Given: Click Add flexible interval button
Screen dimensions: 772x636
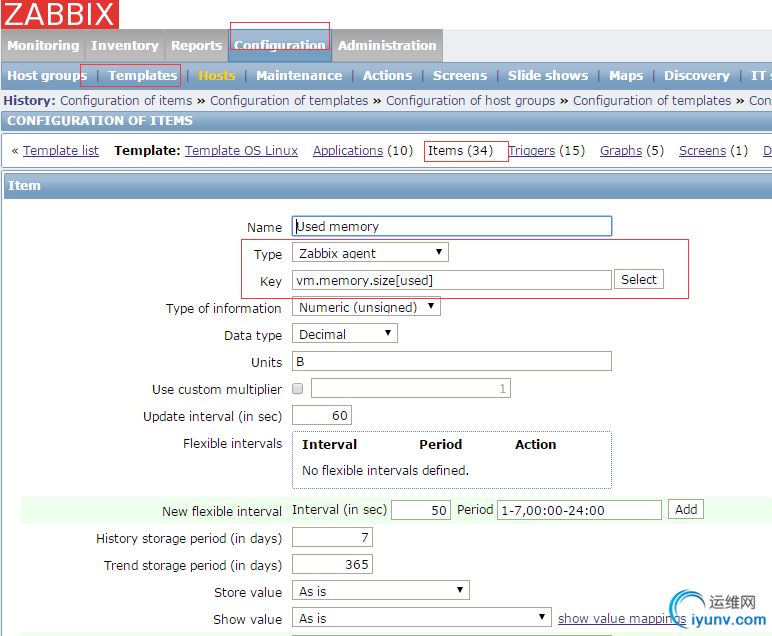Looking at the screenshot, I should pyautogui.click(x=686, y=509).
